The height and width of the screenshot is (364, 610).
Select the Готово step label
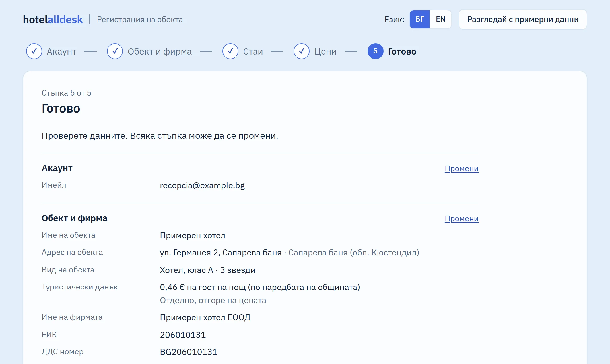pos(402,51)
